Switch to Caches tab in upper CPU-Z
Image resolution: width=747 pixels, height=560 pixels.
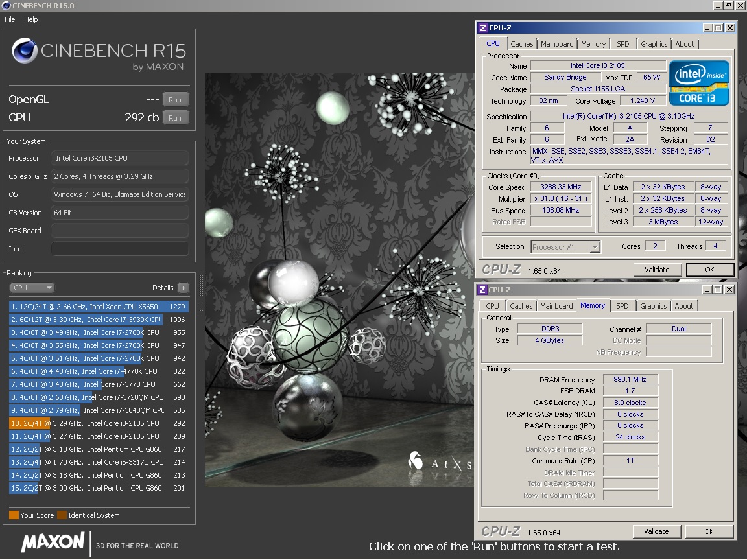(x=521, y=44)
